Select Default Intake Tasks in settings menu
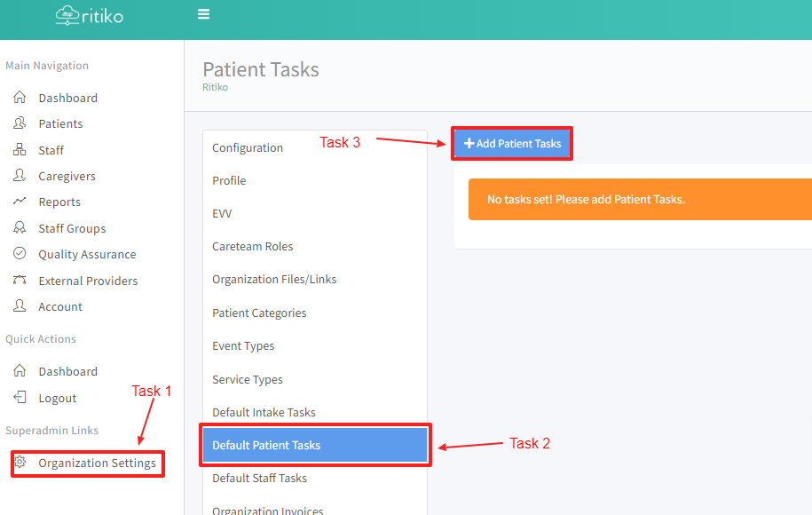The width and height of the screenshot is (812, 515). tap(264, 412)
